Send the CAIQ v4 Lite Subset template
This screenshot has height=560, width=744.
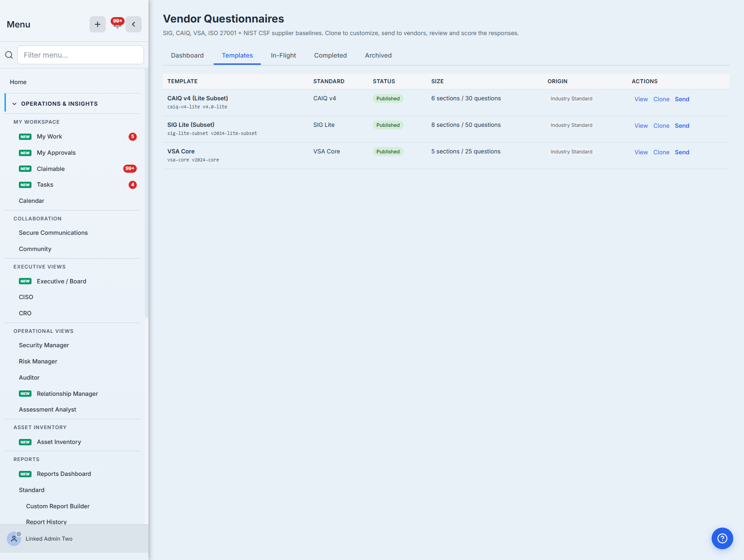682,99
